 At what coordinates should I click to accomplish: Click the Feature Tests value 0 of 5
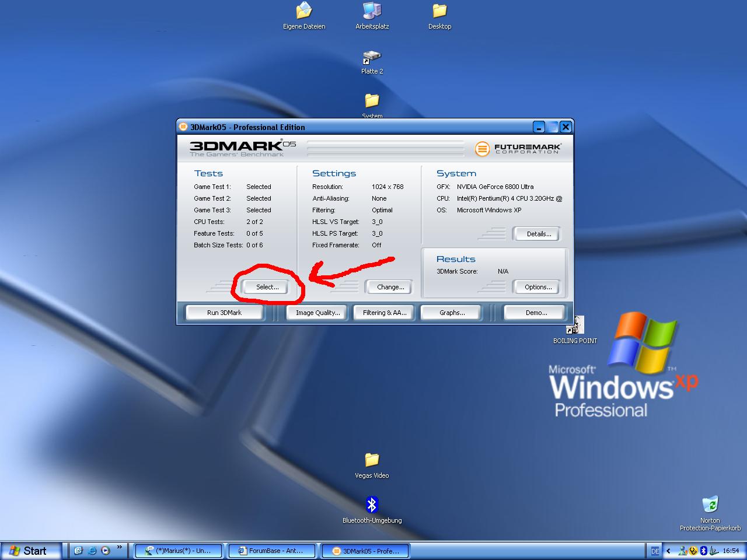point(254,233)
